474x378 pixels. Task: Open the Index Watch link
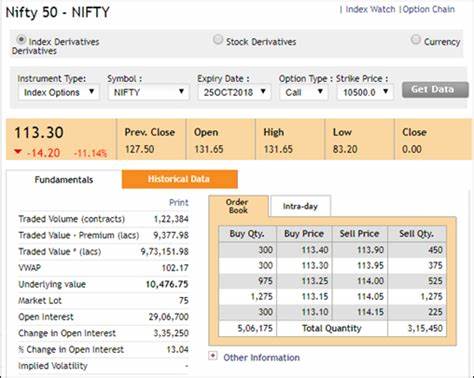click(x=370, y=9)
